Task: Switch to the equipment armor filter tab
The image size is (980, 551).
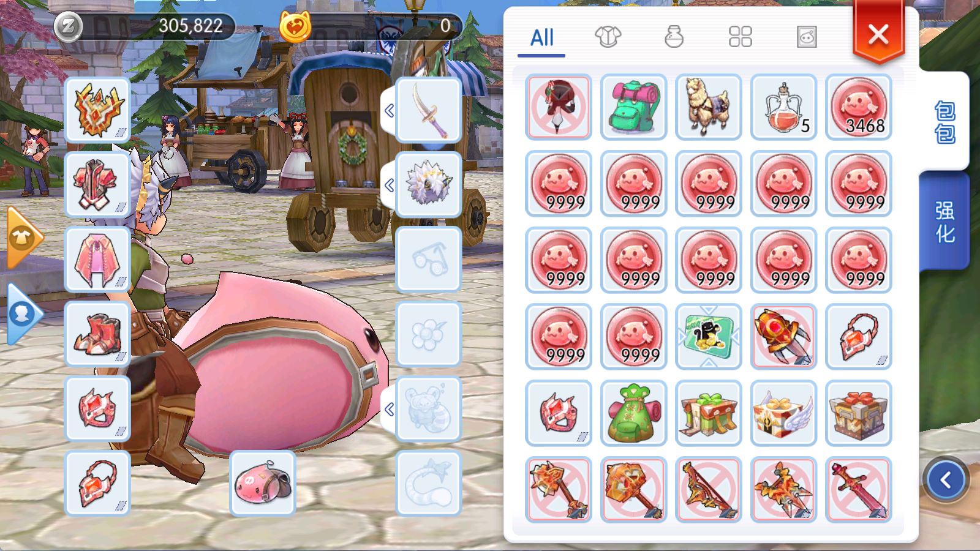Action: (608, 37)
